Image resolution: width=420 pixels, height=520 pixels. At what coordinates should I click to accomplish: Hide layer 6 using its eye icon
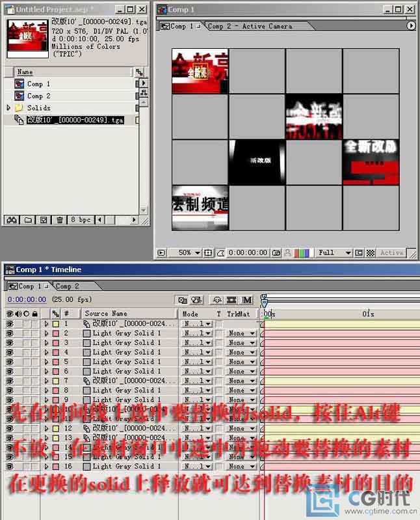pos(9,372)
